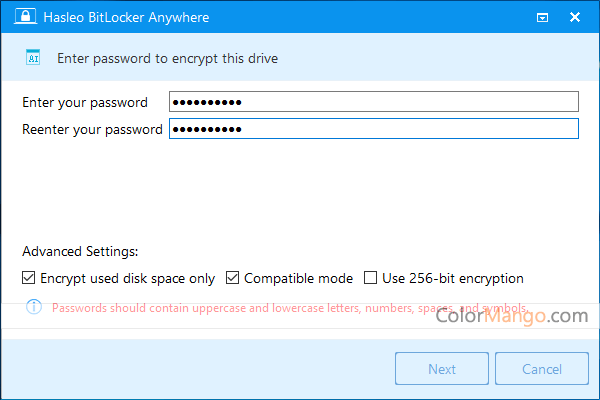Disable the Compatible mode checkbox
Image resolution: width=600 pixels, height=400 pixels.
[233, 278]
